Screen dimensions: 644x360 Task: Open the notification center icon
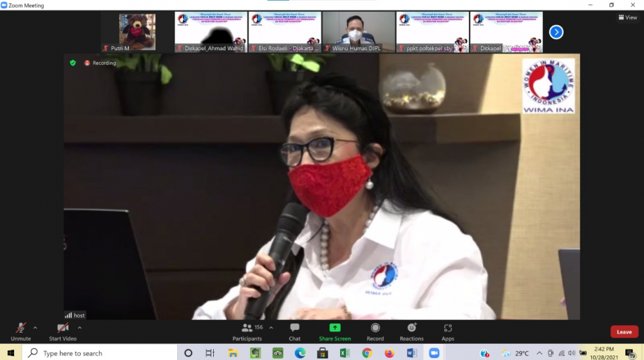(x=630, y=353)
